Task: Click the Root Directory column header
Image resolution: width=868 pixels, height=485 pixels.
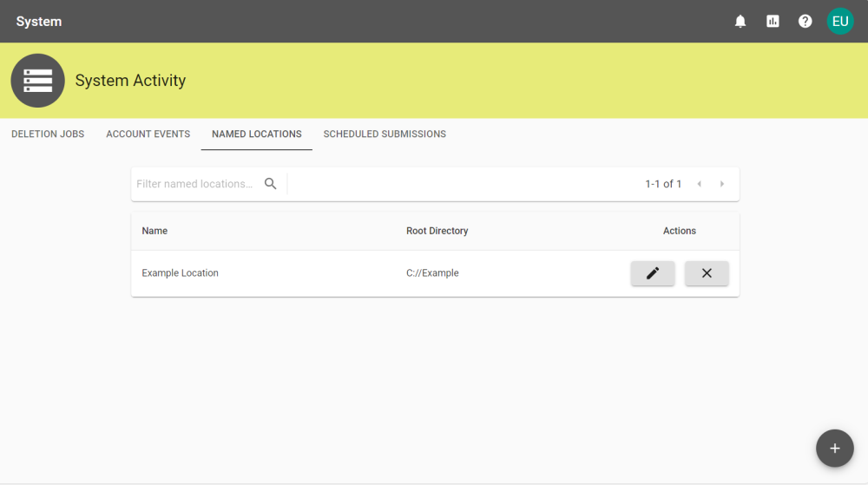Action: [x=437, y=231]
